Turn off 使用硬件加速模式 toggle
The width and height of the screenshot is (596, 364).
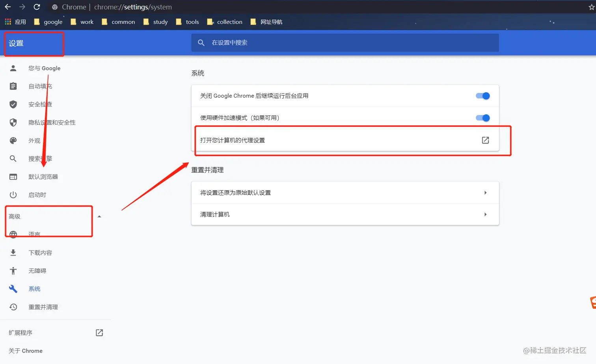(482, 117)
